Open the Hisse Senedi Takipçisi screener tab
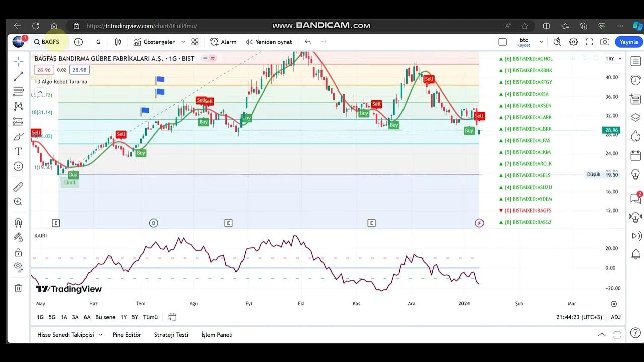This screenshot has height=362, width=644. pos(65,335)
